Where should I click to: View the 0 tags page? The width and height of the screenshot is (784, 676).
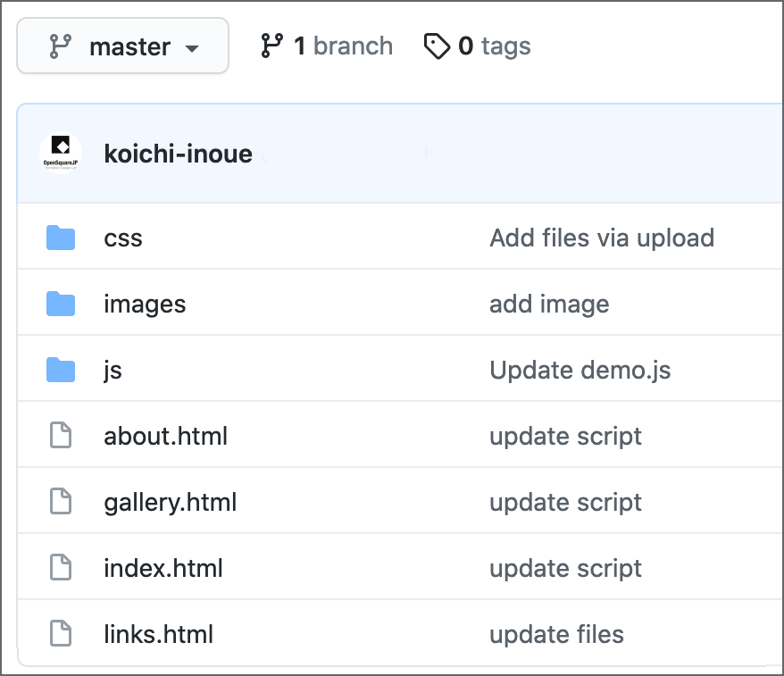click(495, 46)
